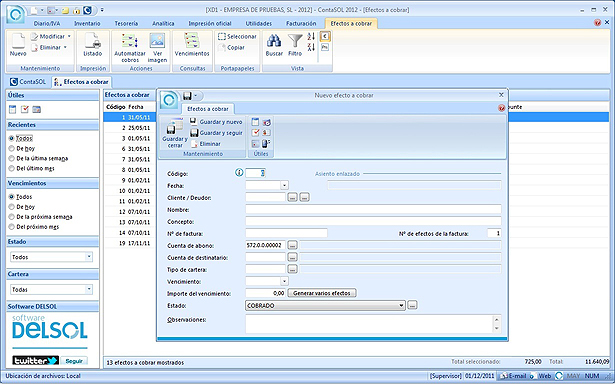Click the yellow folder icon in quick access toolbar
This screenshot has width=615, height=384.
click(66, 11)
